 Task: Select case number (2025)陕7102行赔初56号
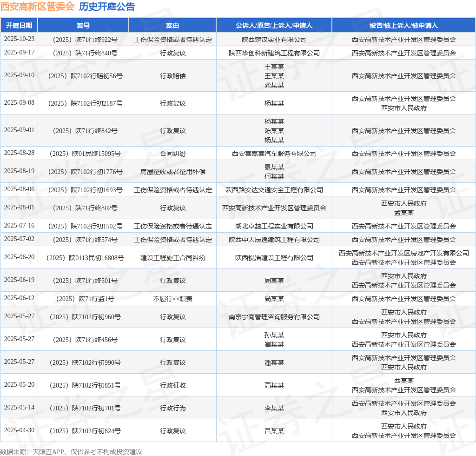pos(84,76)
